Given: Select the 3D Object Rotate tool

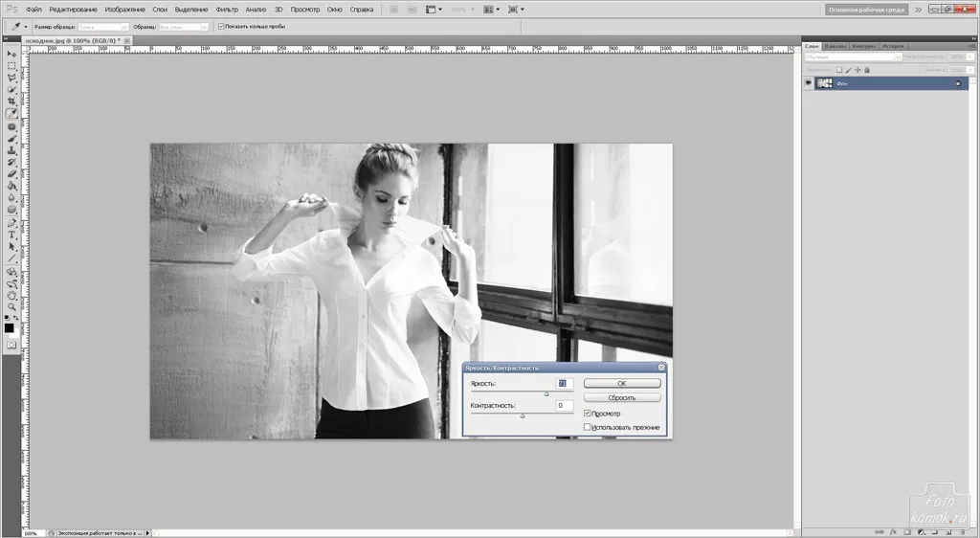Looking at the screenshot, I should (11, 272).
